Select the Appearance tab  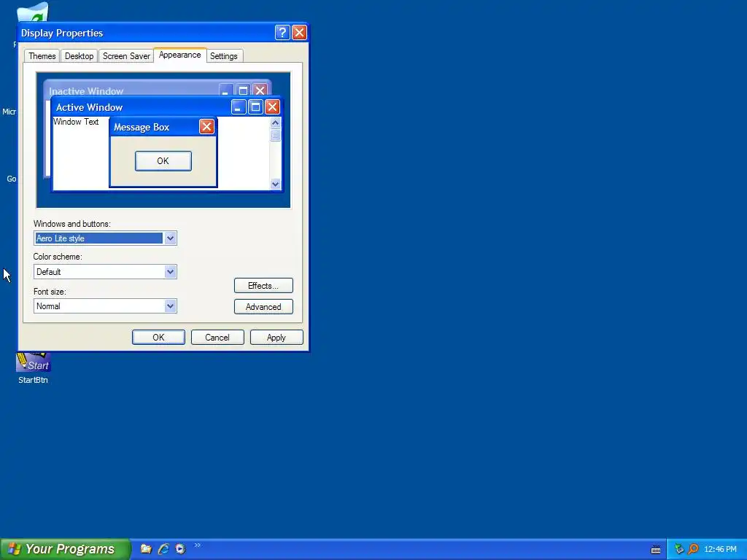click(x=179, y=55)
